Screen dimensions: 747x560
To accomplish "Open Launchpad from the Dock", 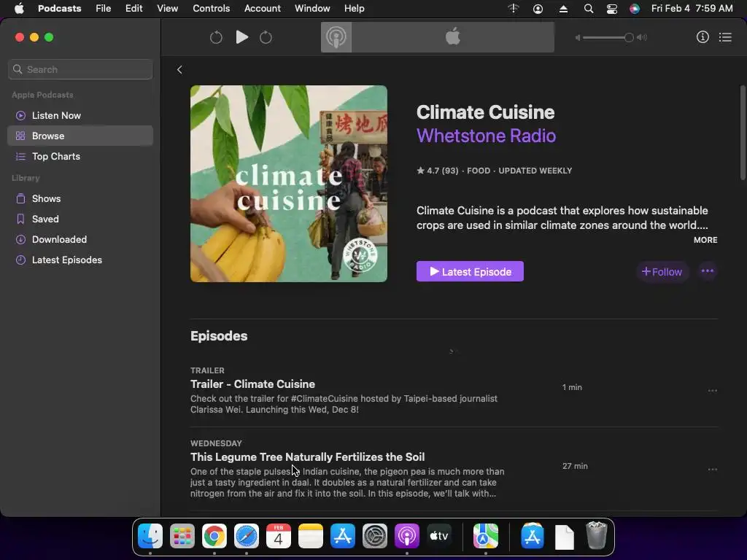I will coord(182,536).
